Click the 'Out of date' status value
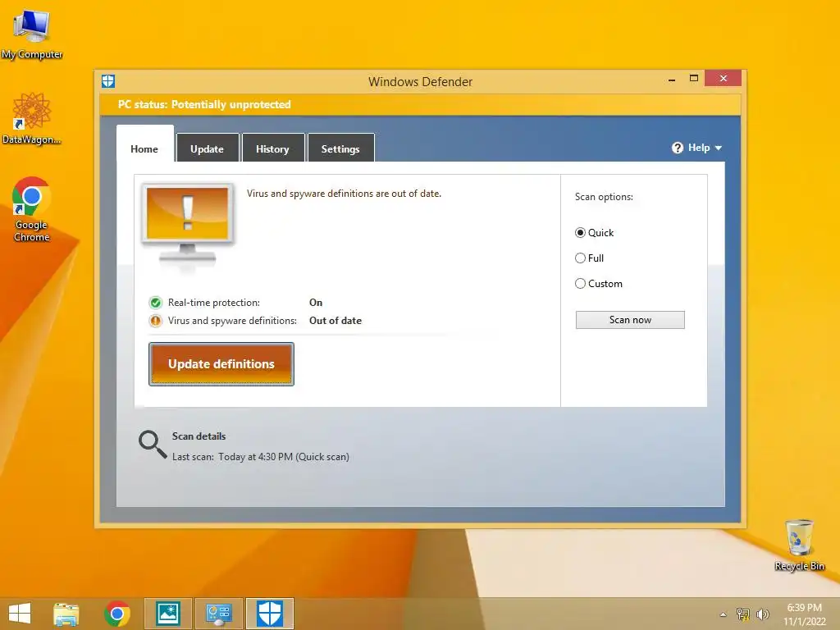This screenshot has width=840, height=630. tap(336, 321)
